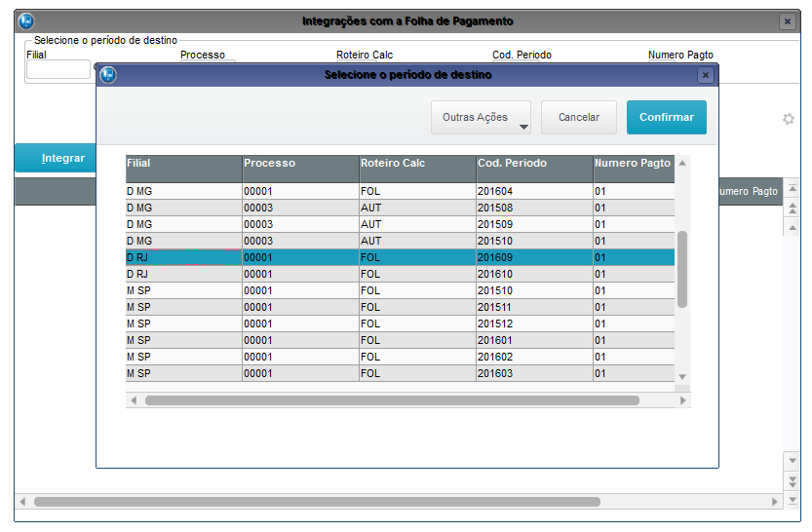Sort by the Numero Pagto column header

[635, 169]
